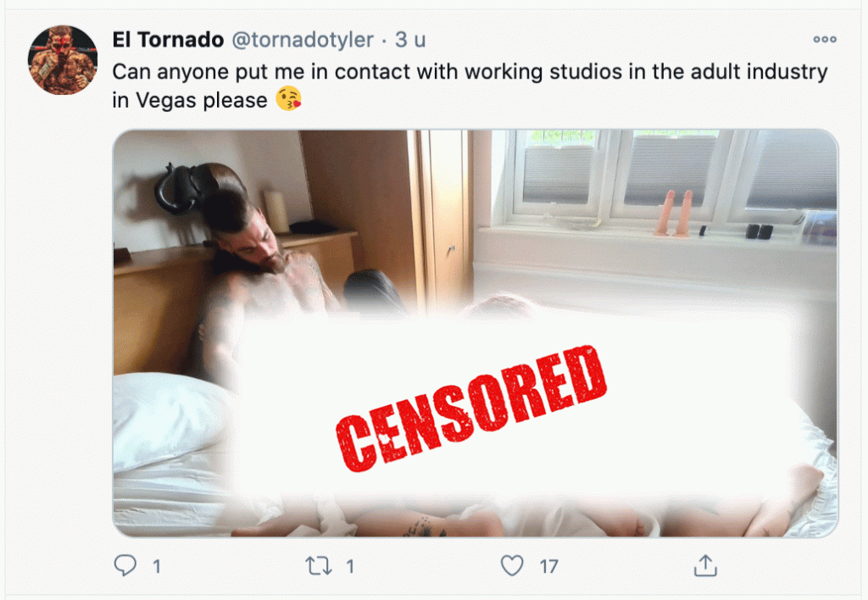868x600 pixels.
Task: Open the share upload arrow icon
Action: coord(705,566)
